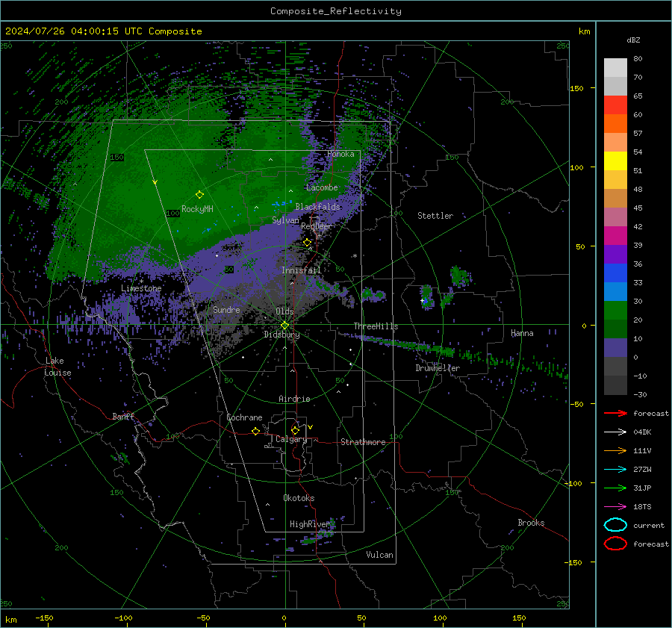Viewport: 672px width, 628px height.
Task: Click the magenta 42 dBZ legend swatch
Action: coord(615,236)
